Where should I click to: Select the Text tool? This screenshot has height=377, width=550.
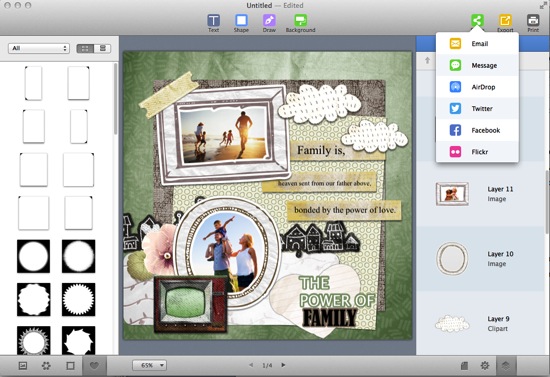point(213,23)
